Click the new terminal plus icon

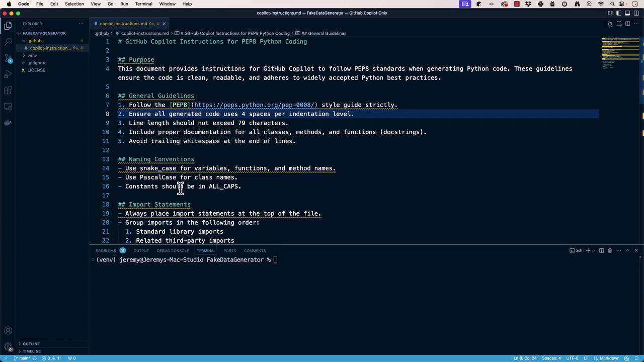coord(588,250)
